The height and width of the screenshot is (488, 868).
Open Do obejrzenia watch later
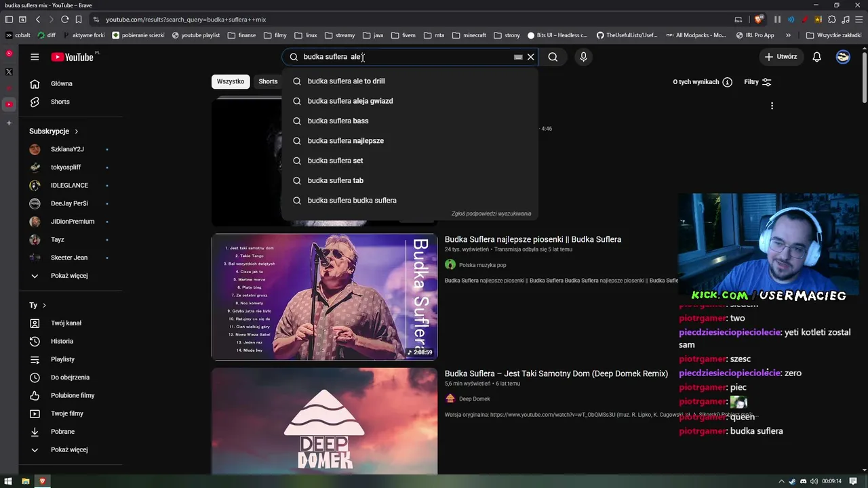pyautogui.click(x=71, y=378)
